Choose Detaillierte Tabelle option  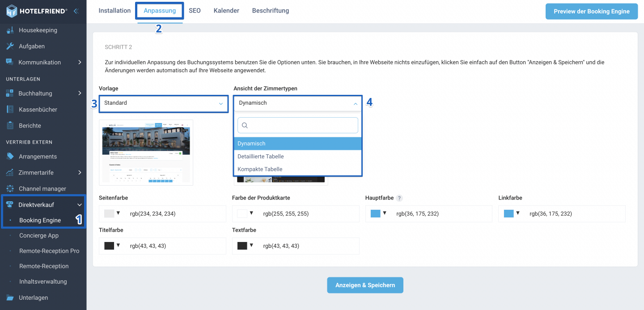[297, 157]
